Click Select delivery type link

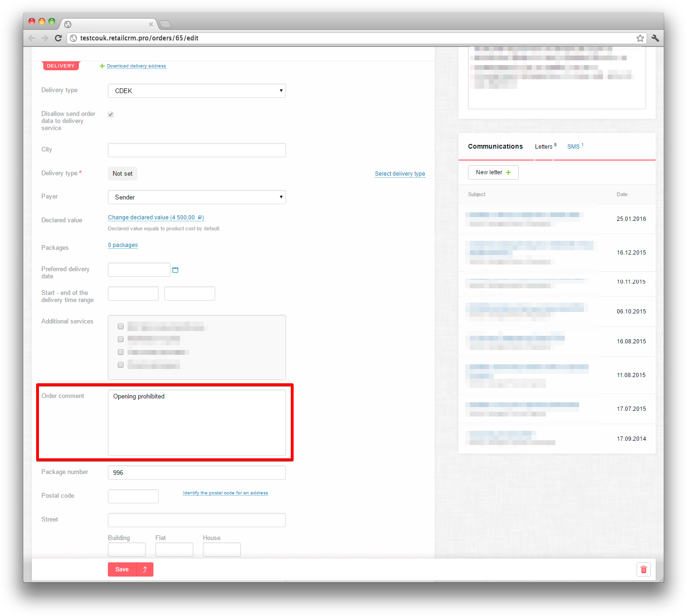click(x=400, y=174)
